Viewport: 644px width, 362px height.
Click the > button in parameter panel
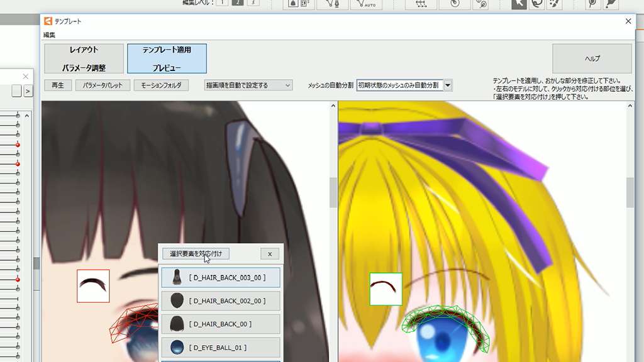[x=28, y=91]
